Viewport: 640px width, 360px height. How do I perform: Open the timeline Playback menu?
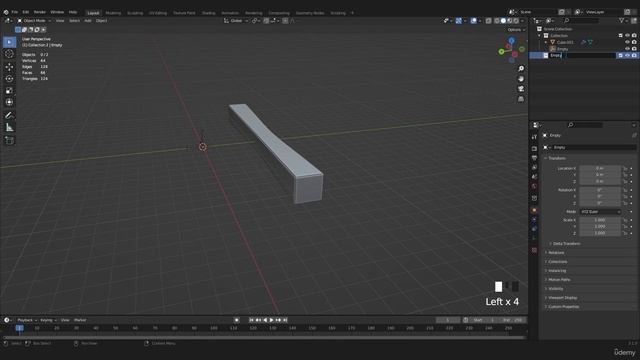pos(27,320)
